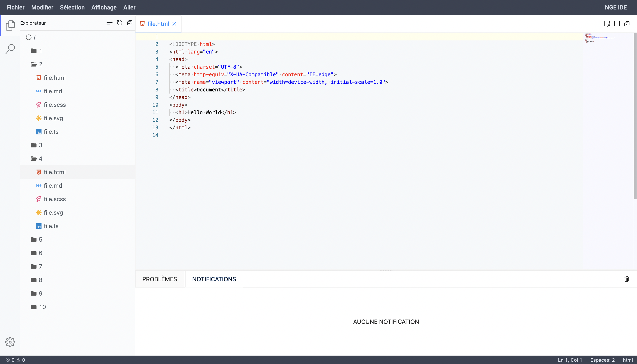This screenshot has height=364, width=637.
Task: Expand folder 7
Action: [78, 266]
